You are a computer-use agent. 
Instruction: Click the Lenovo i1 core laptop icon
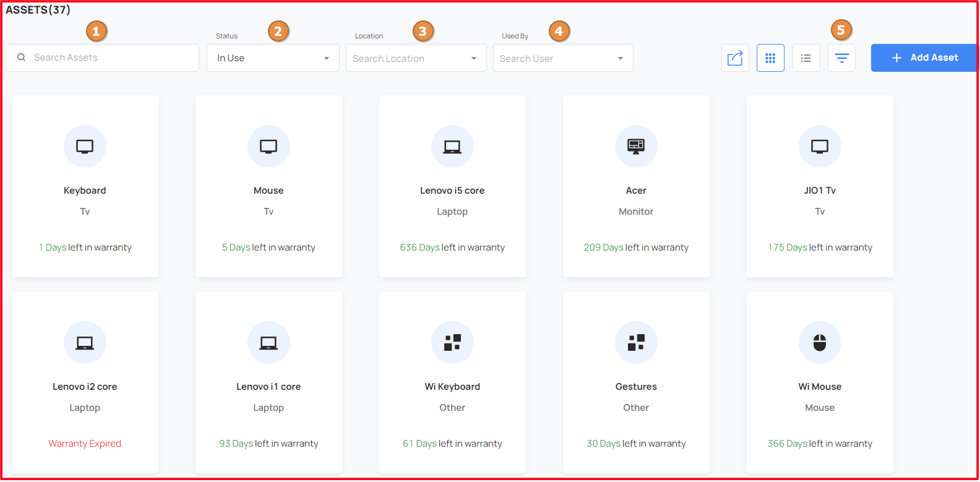[269, 343]
